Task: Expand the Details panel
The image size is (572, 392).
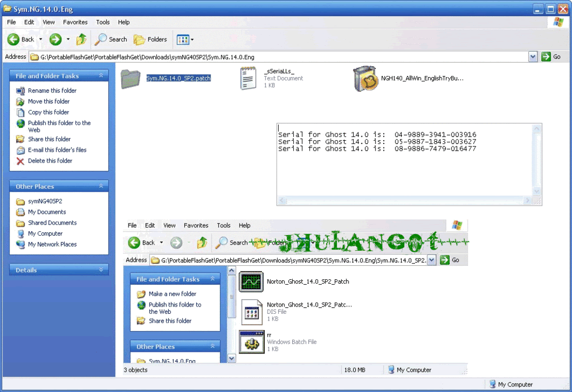Action: [x=101, y=270]
